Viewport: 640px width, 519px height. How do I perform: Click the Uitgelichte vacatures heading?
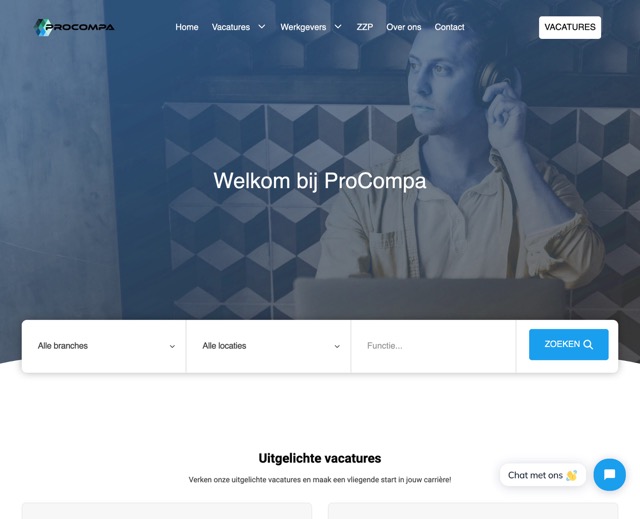pyautogui.click(x=320, y=458)
